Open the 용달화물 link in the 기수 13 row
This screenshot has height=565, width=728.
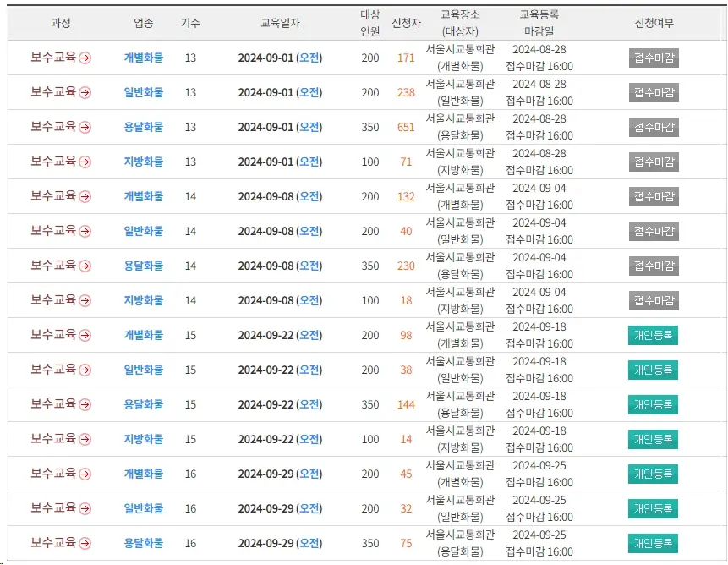coord(142,128)
